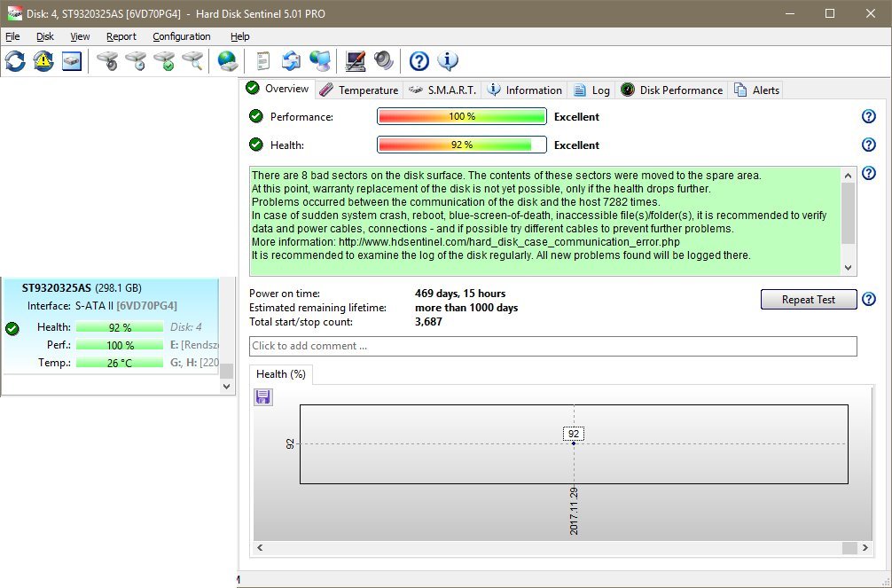This screenshot has width=892, height=588.
Task: Click the send report by e-mail icon
Action: coord(291,61)
